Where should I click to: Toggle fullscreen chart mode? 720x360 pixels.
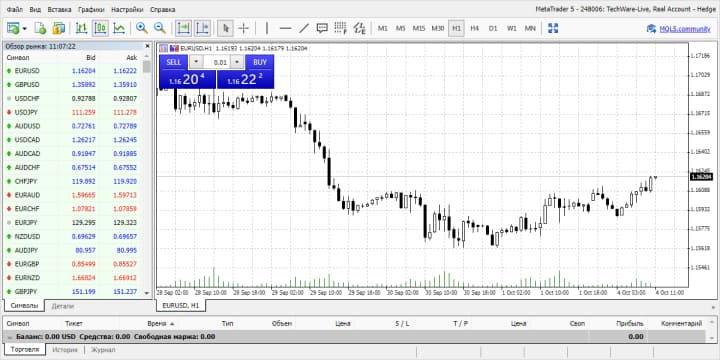click(553, 28)
